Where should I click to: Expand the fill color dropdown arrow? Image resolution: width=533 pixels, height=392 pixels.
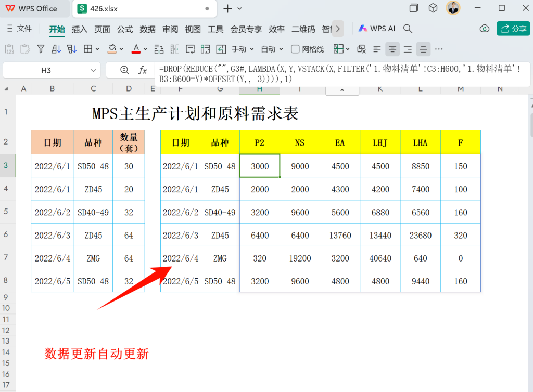point(121,49)
